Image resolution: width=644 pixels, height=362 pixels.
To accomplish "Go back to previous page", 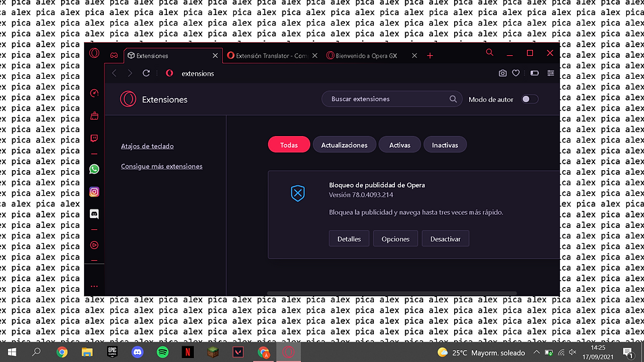I will point(114,73).
